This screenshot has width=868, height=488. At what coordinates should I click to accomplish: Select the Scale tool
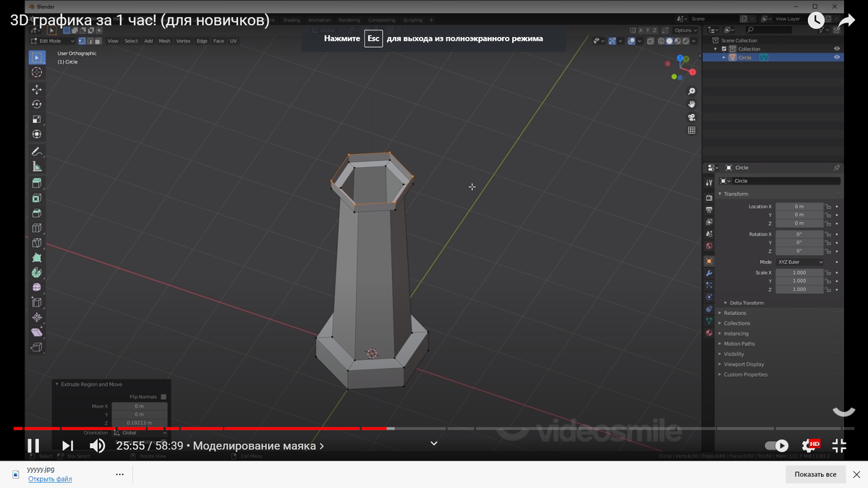click(37, 119)
